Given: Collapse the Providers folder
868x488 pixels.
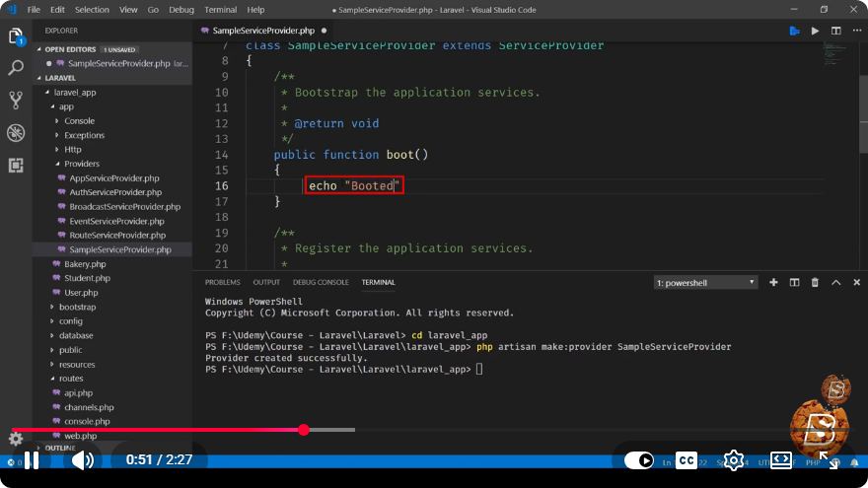Looking at the screenshot, I should point(81,164).
